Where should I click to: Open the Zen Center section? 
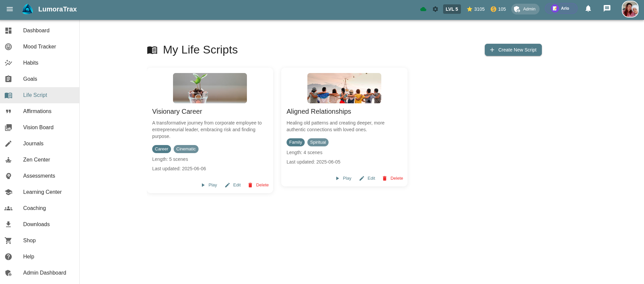[x=36, y=160]
